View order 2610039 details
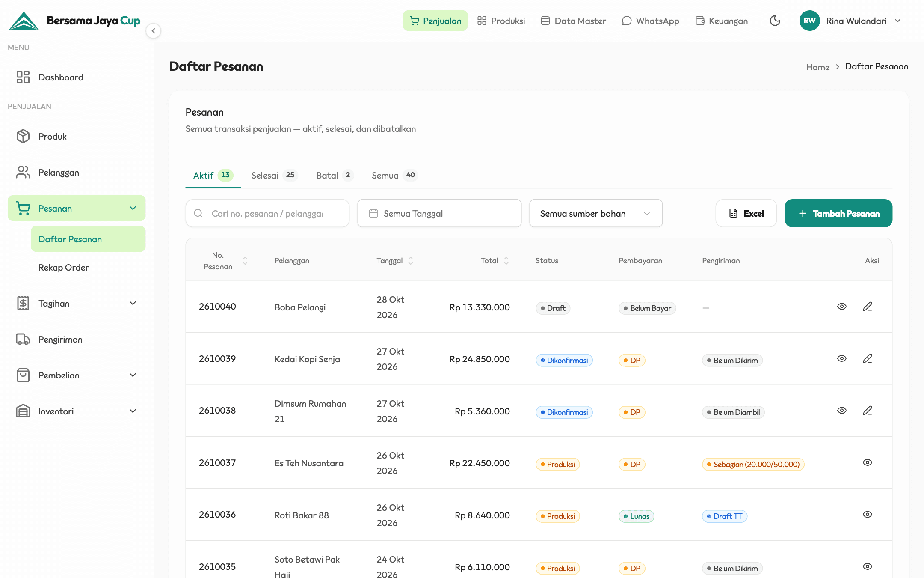Viewport: 924px width, 578px height. point(841,358)
